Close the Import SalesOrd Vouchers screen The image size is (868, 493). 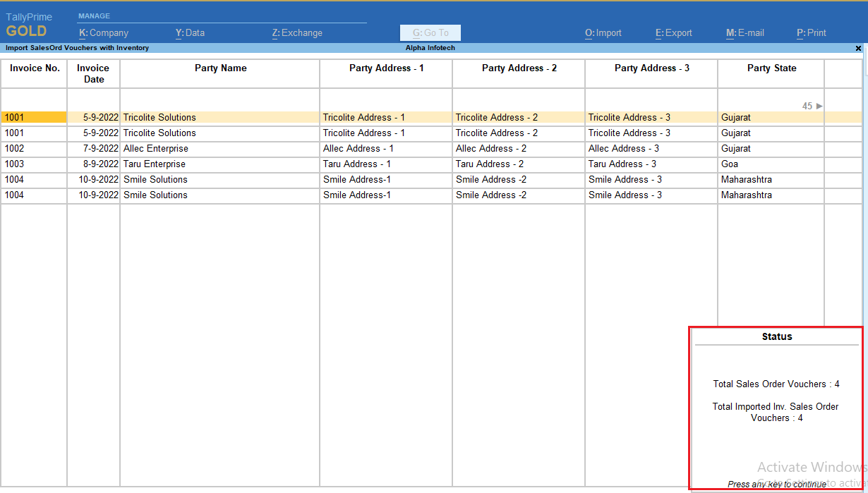click(x=858, y=48)
